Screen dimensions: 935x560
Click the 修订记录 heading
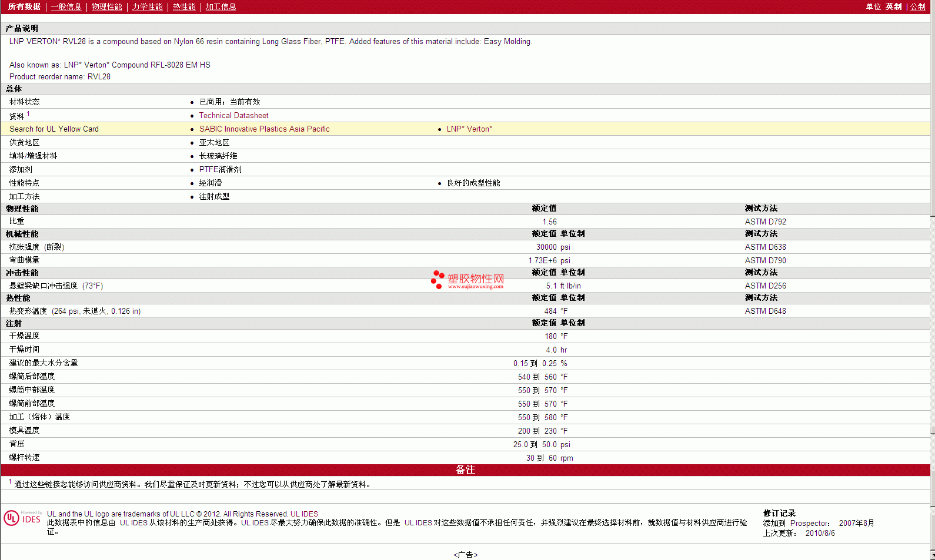click(779, 514)
